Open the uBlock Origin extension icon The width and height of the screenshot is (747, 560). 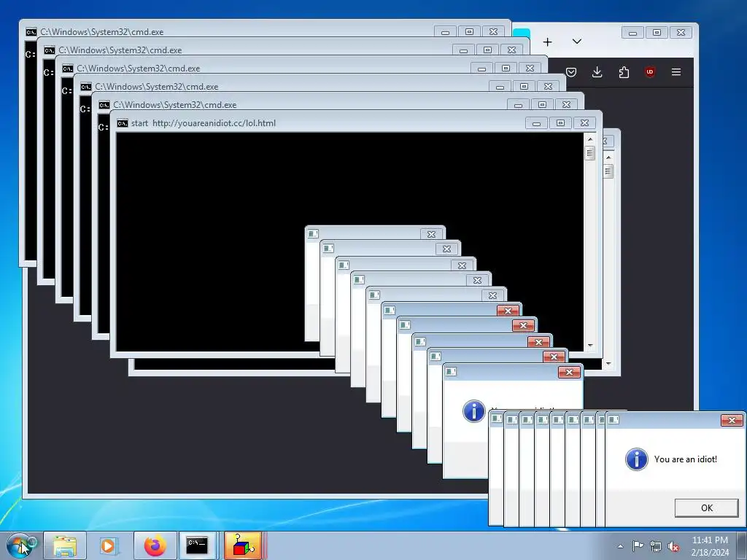click(x=650, y=72)
